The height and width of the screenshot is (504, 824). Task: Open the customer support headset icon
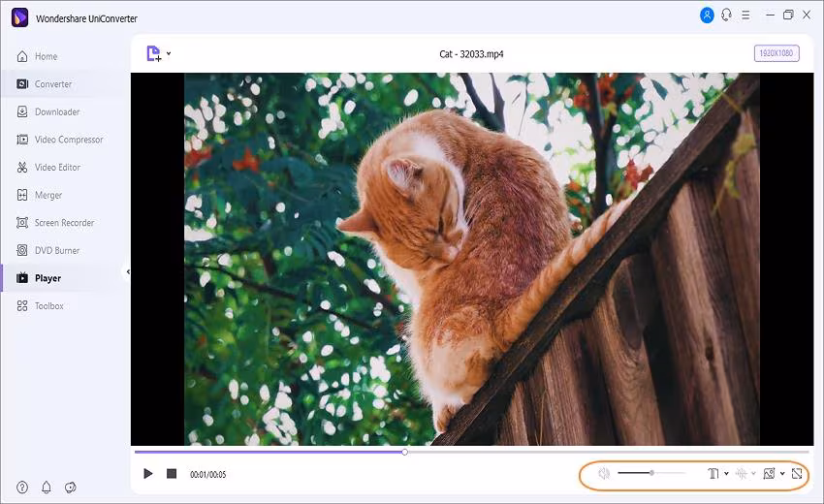click(x=726, y=16)
